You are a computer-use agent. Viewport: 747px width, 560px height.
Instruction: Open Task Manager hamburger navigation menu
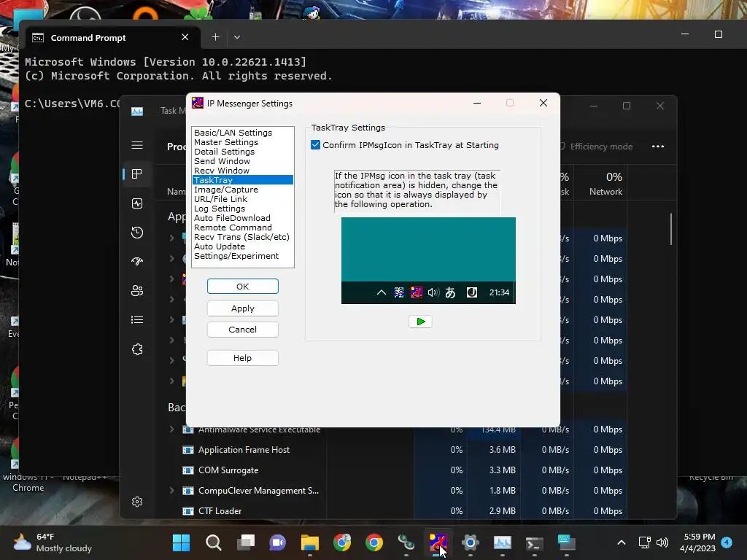(137, 145)
